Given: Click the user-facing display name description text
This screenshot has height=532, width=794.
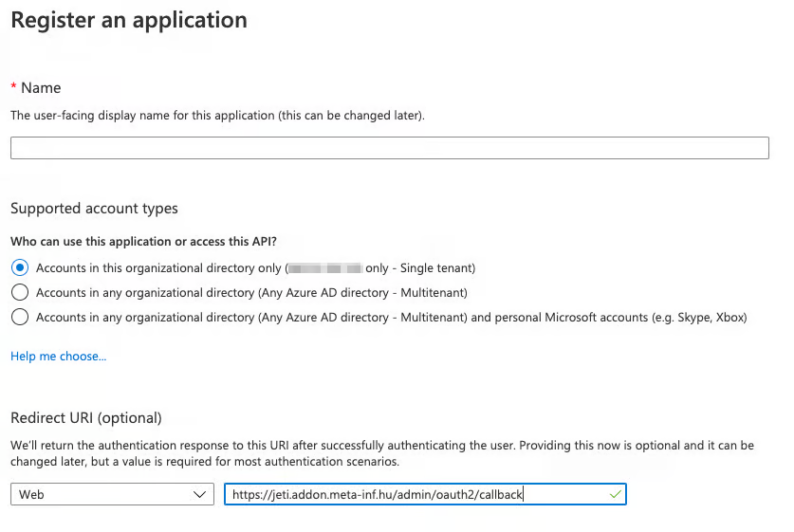Looking at the screenshot, I should (217, 116).
